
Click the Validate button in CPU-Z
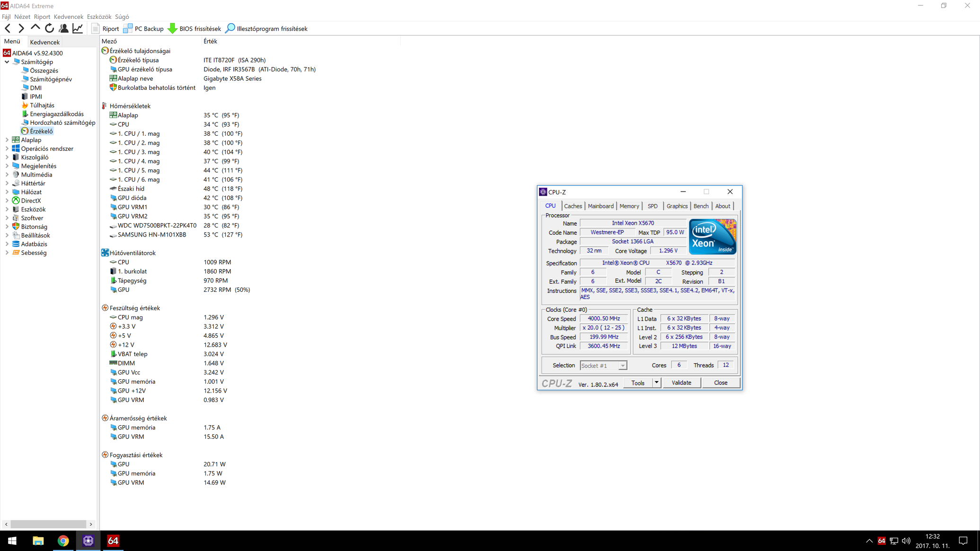681,383
